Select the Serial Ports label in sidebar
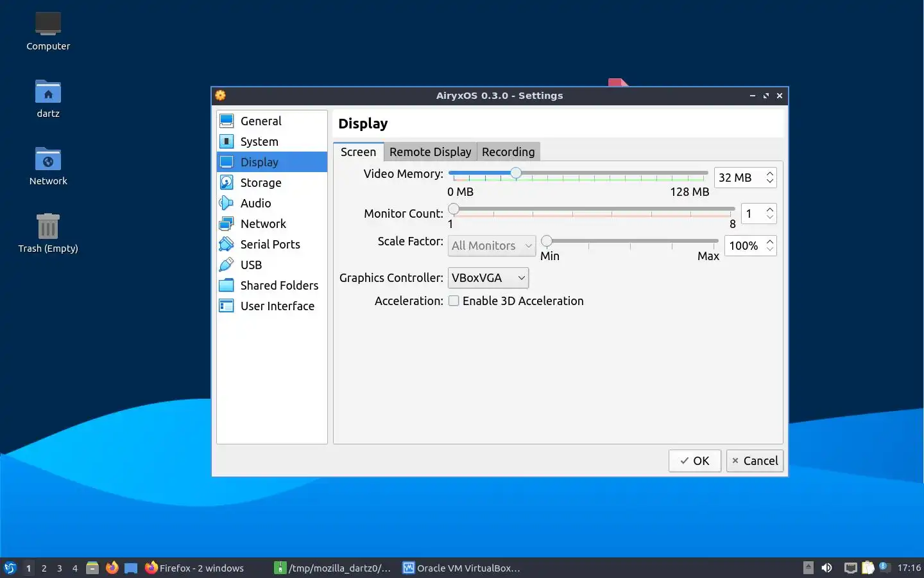This screenshot has width=924, height=578. click(x=270, y=244)
